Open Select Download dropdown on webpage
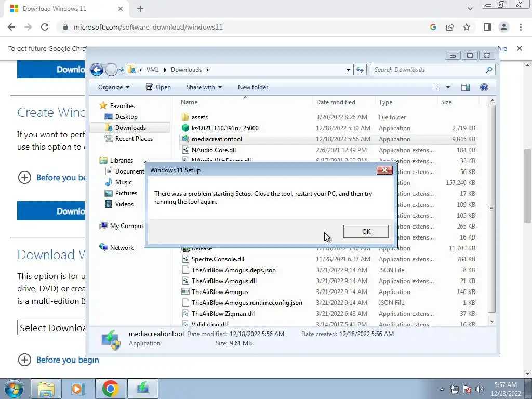 tap(51, 328)
